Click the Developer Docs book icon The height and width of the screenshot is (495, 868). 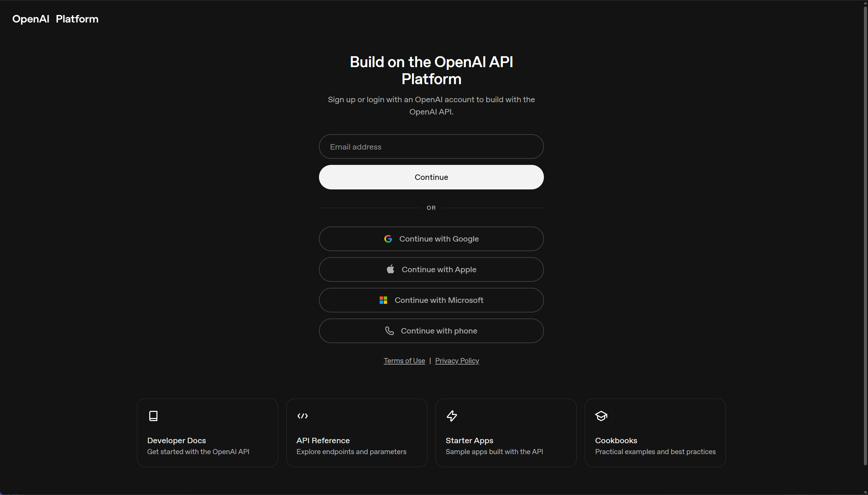tap(153, 416)
